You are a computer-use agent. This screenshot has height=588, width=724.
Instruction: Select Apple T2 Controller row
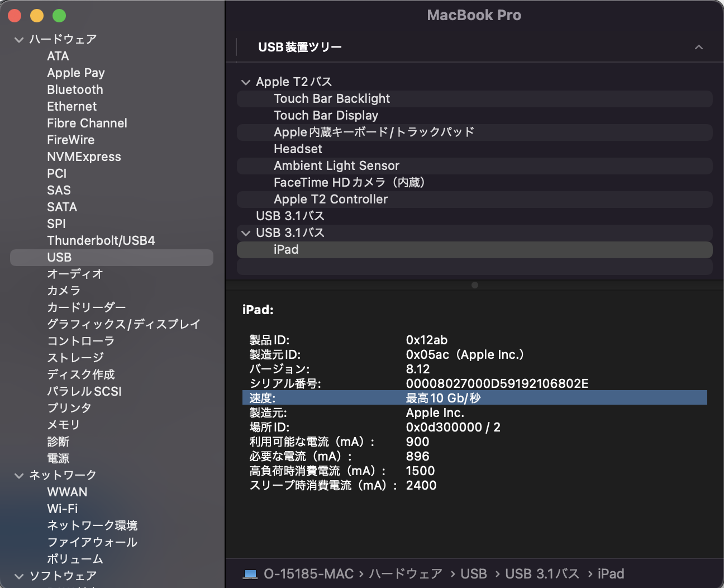(x=475, y=200)
